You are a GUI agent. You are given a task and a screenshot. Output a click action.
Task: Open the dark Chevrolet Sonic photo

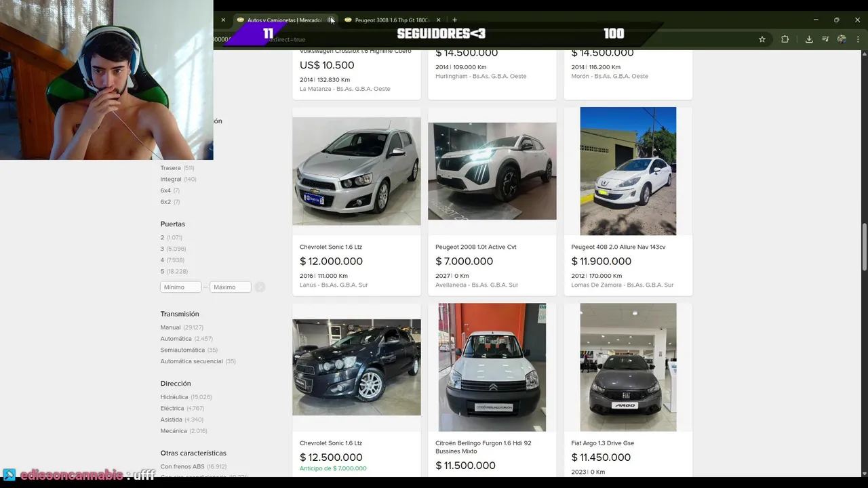point(357,367)
